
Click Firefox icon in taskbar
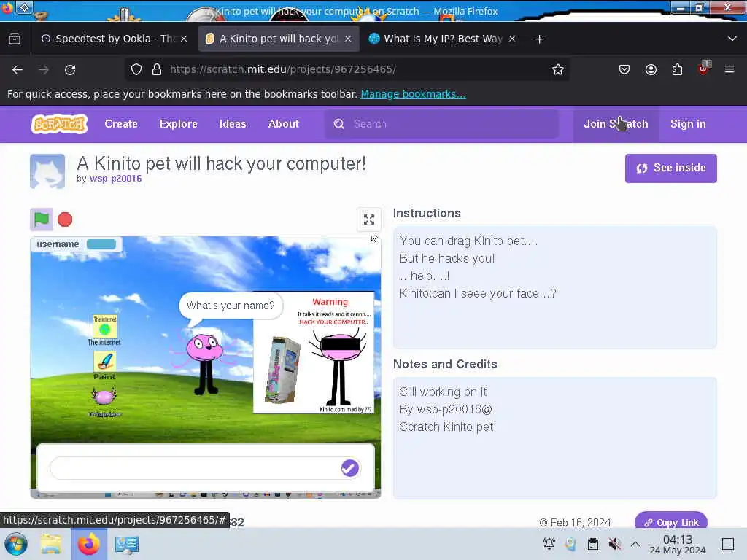[88, 544]
